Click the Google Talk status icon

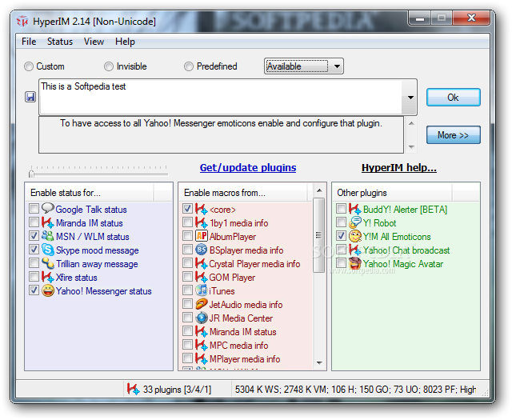pyautogui.click(x=47, y=209)
